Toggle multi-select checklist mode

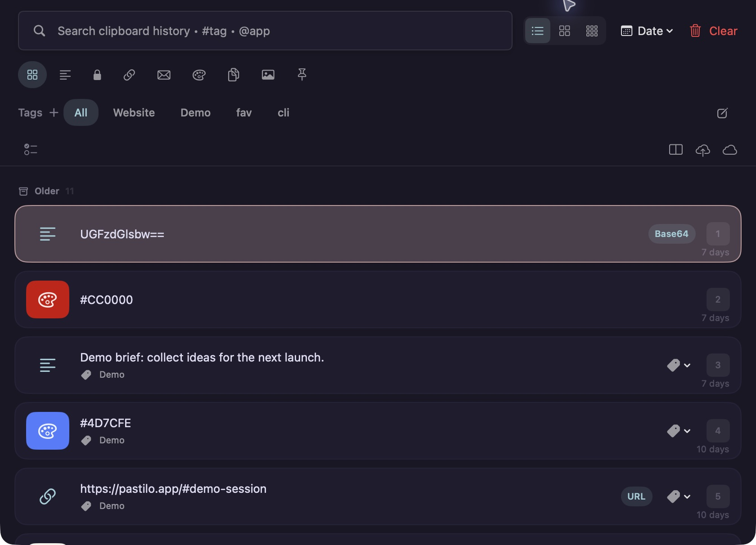31,149
